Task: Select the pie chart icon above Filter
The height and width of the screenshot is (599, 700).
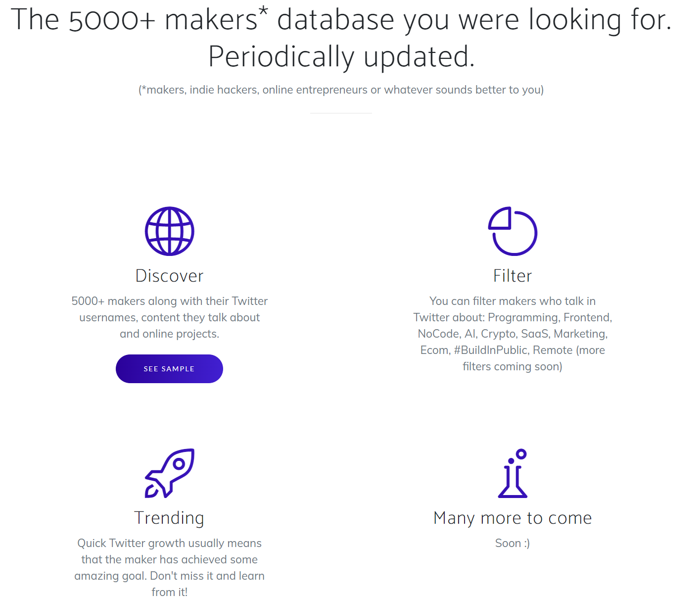Action: pyautogui.click(x=513, y=232)
